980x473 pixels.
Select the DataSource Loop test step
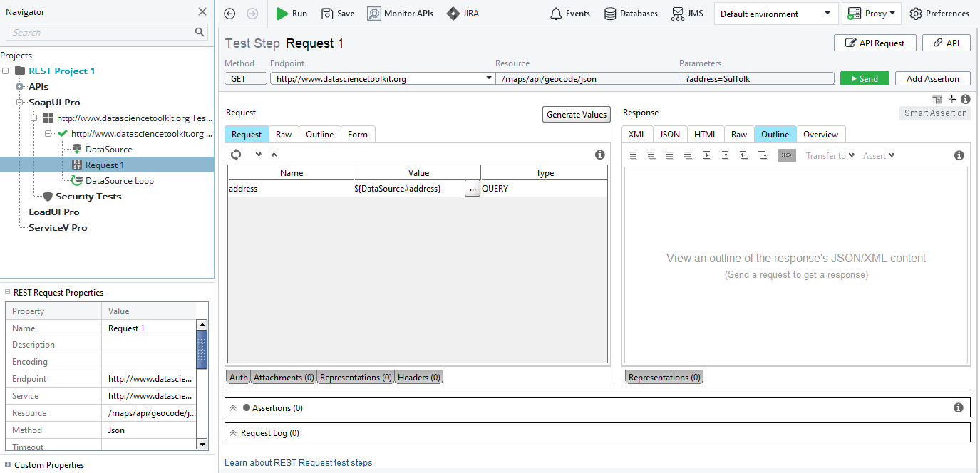coord(119,181)
